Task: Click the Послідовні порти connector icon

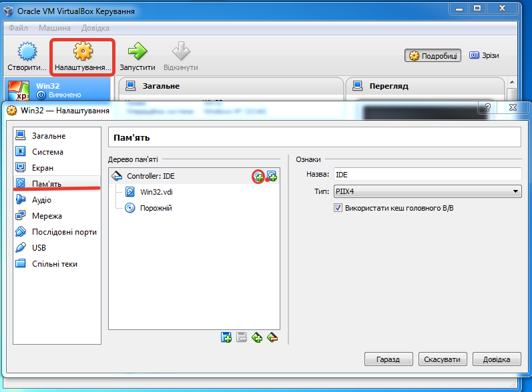Action: click(x=21, y=231)
